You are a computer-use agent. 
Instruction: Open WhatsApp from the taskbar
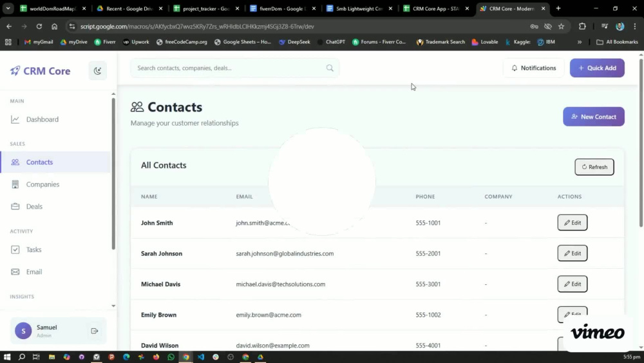tap(171, 357)
